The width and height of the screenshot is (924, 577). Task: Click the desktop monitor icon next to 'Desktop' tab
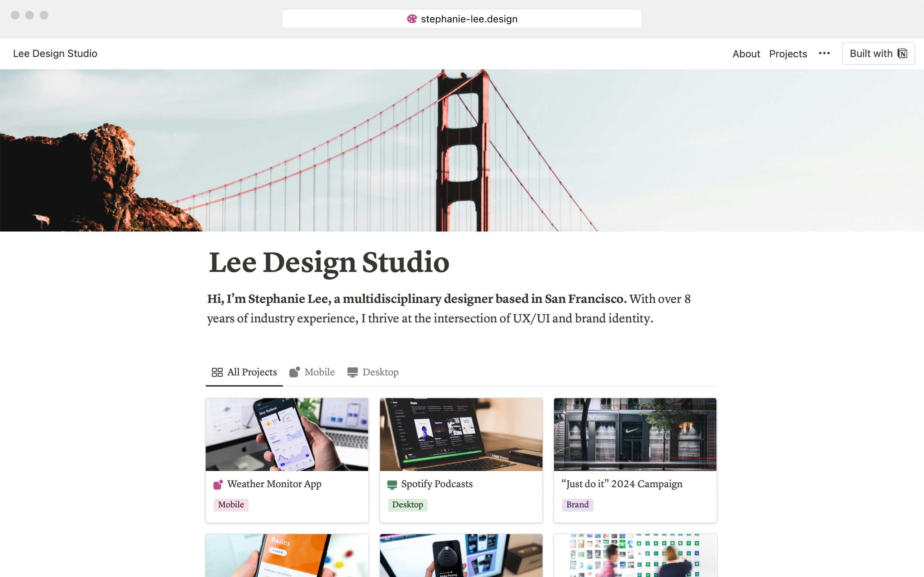coord(353,371)
